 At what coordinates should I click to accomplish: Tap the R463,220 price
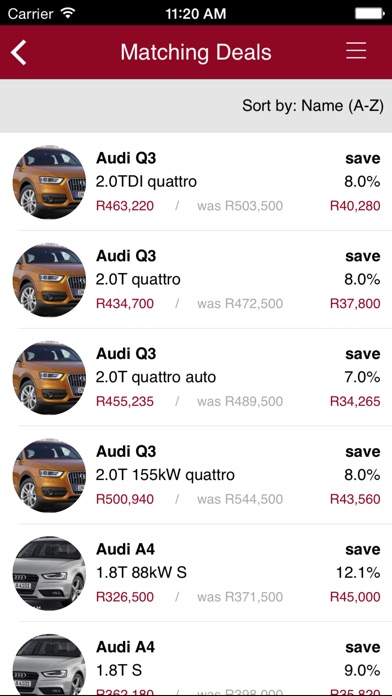point(125,206)
